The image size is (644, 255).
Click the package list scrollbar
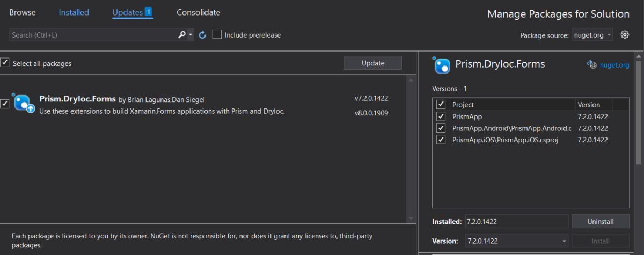412,149
